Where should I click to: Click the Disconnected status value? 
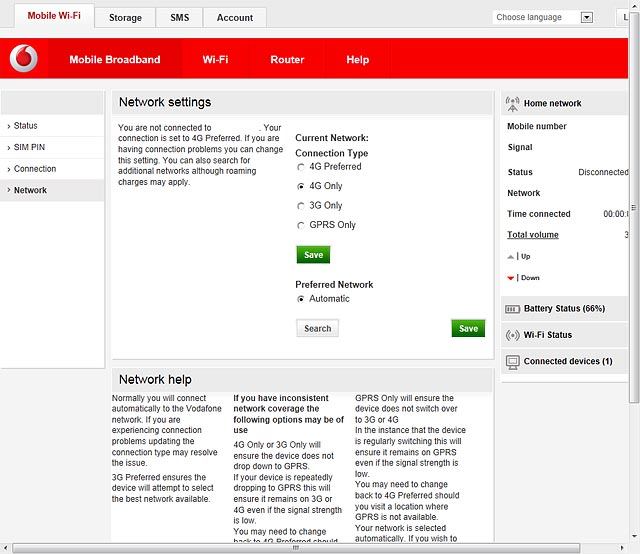click(603, 172)
